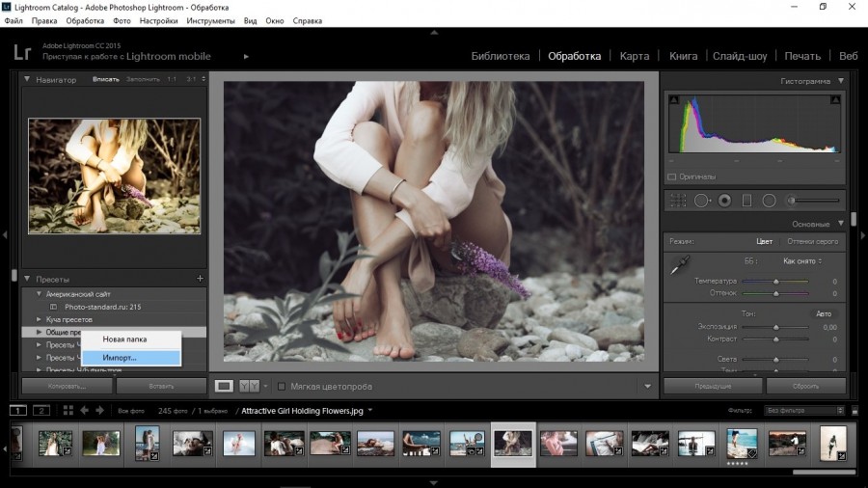Click the Температура slider handle

[x=775, y=281]
